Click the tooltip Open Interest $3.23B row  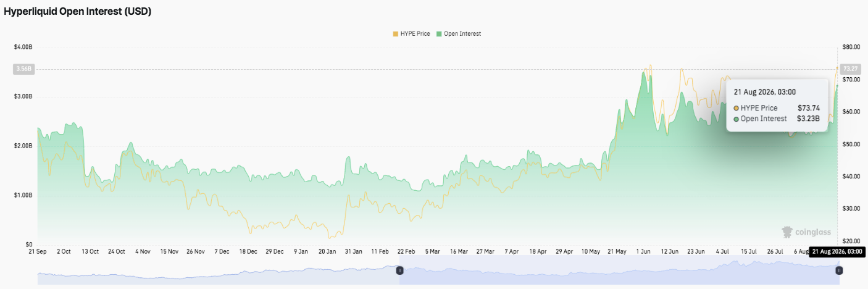(x=777, y=119)
